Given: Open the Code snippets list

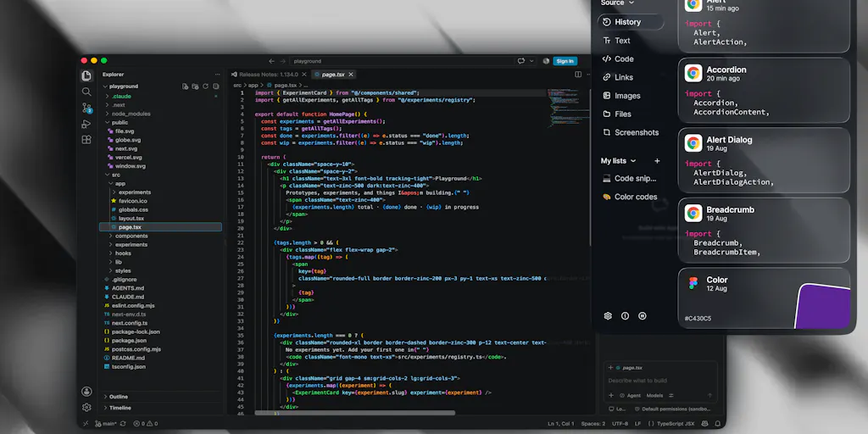Looking at the screenshot, I should (631, 178).
